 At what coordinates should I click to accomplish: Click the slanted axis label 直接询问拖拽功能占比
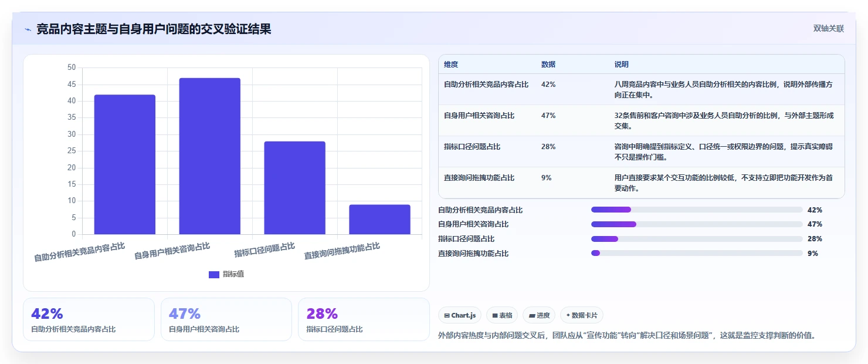pyautogui.click(x=342, y=251)
